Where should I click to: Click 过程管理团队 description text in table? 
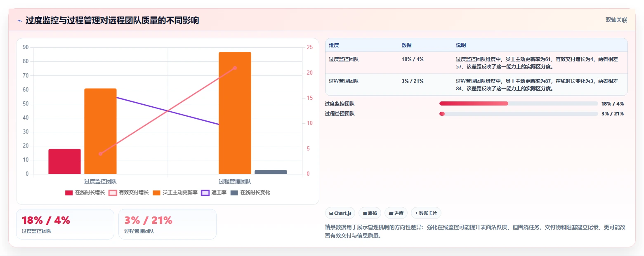click(537, 85)
